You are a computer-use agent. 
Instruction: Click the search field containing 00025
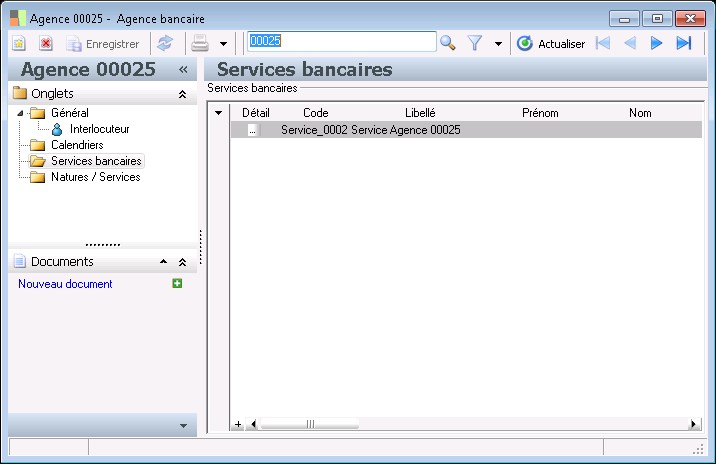(x=342, y=41)
